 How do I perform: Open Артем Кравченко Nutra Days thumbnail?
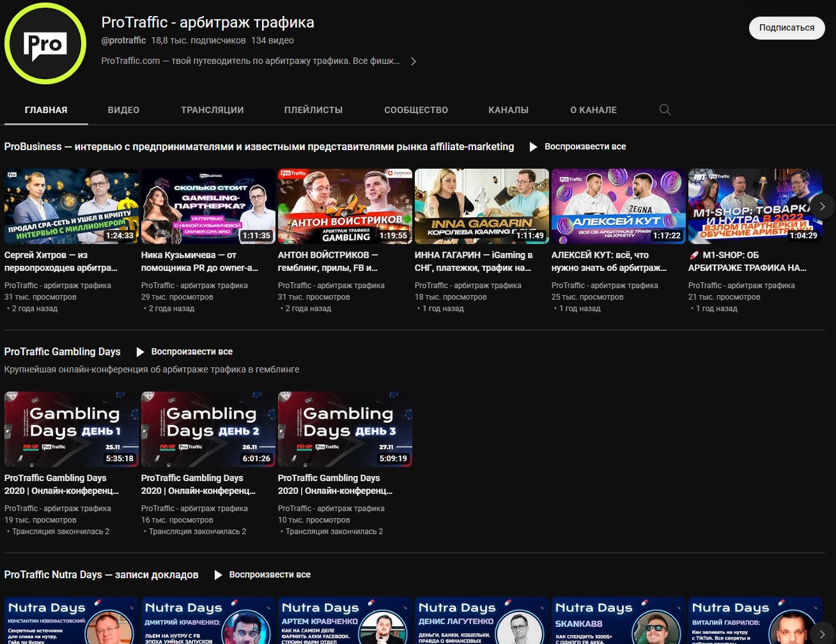pos(345,620)
